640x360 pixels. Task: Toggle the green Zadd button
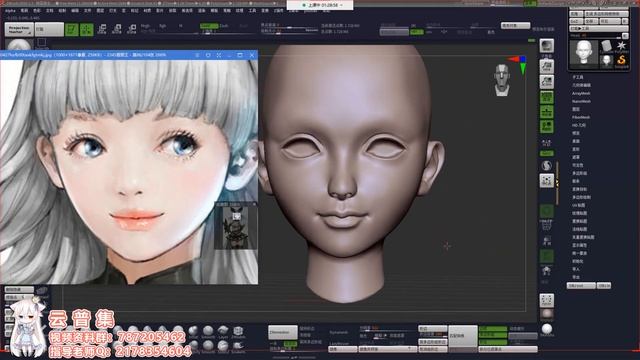click(209, 26)
